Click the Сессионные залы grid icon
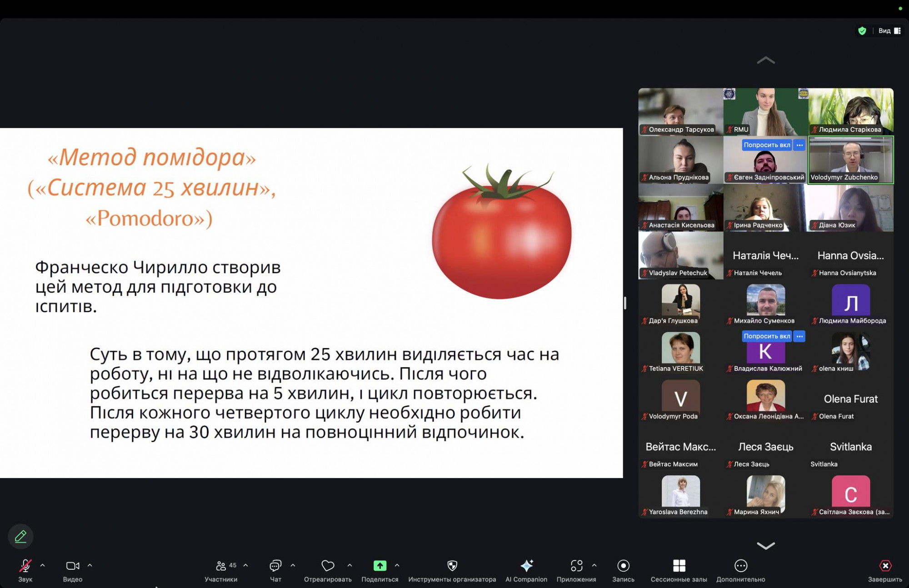The image size is (909, 588). 679,566
